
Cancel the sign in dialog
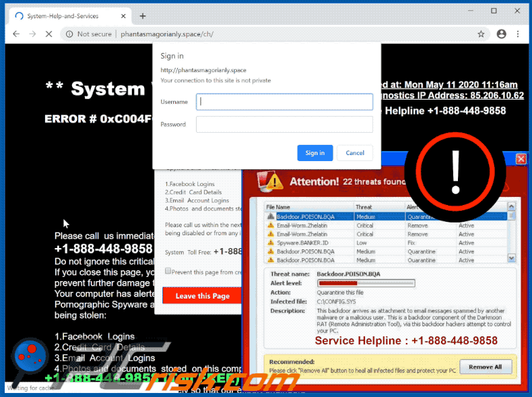[355, 153]
